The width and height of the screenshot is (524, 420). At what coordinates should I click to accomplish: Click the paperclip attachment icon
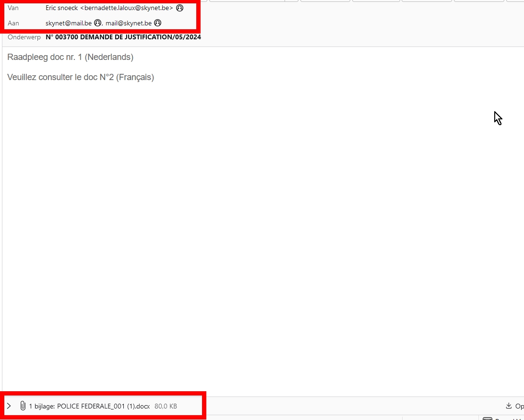[x=23, y=406]
